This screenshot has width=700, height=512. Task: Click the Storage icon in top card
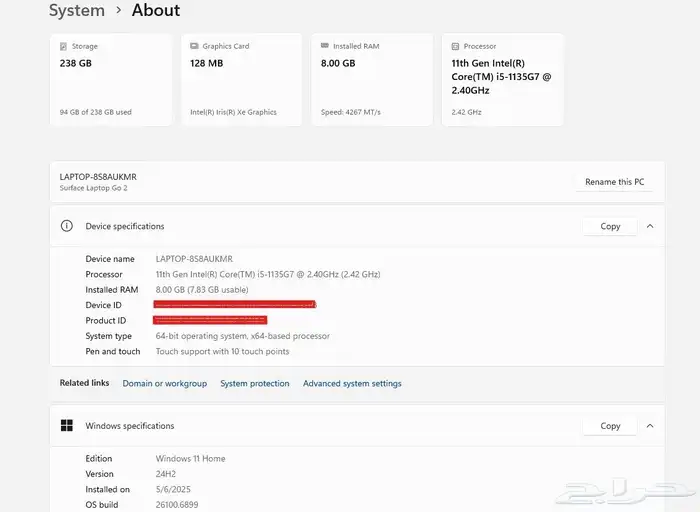pyautogui.click(x=64, y=46)
